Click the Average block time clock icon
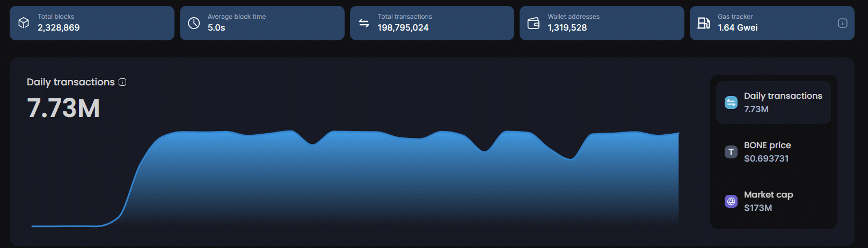Image resolution: width=868 pixels, height=248 pixels. (x=194, y=23)
